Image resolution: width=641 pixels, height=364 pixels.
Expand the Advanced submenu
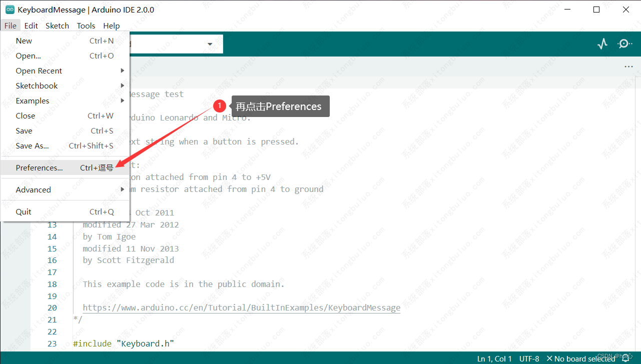pyautogui.click(x=34, y=189)
